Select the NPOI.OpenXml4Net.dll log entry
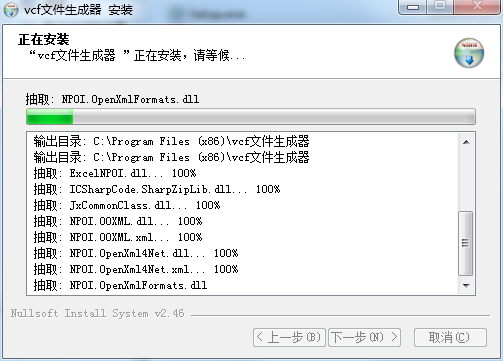 click(136, 253)
